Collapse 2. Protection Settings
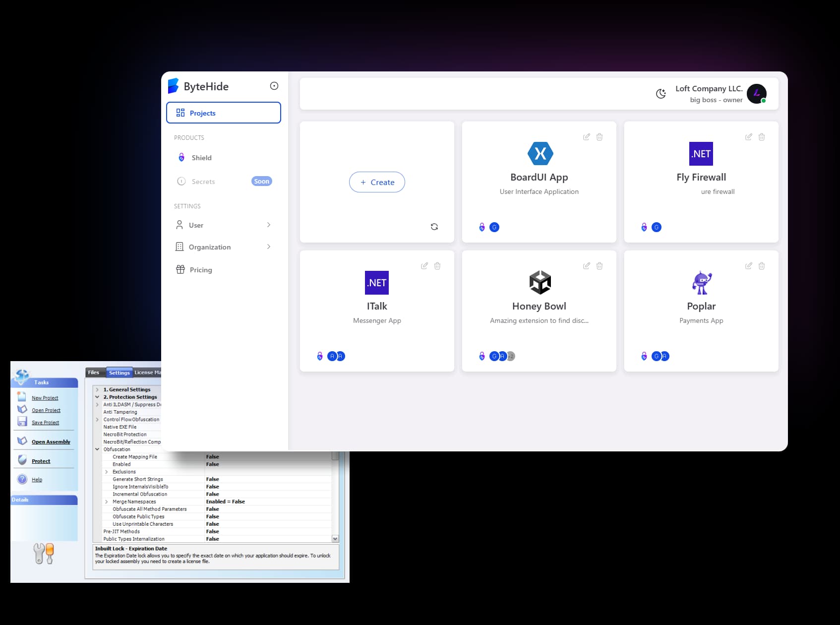This screenshot has width=840, height=625. 97,397
